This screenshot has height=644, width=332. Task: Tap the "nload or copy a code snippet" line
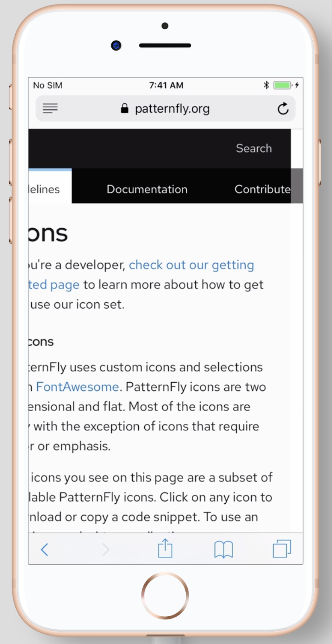pos(143,517)
